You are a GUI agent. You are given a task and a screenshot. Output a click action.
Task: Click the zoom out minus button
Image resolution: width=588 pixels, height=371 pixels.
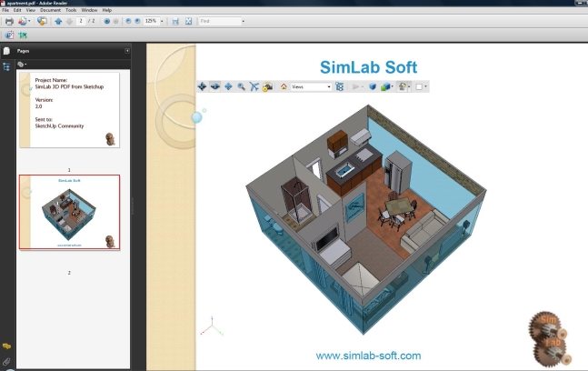[128, 22]
